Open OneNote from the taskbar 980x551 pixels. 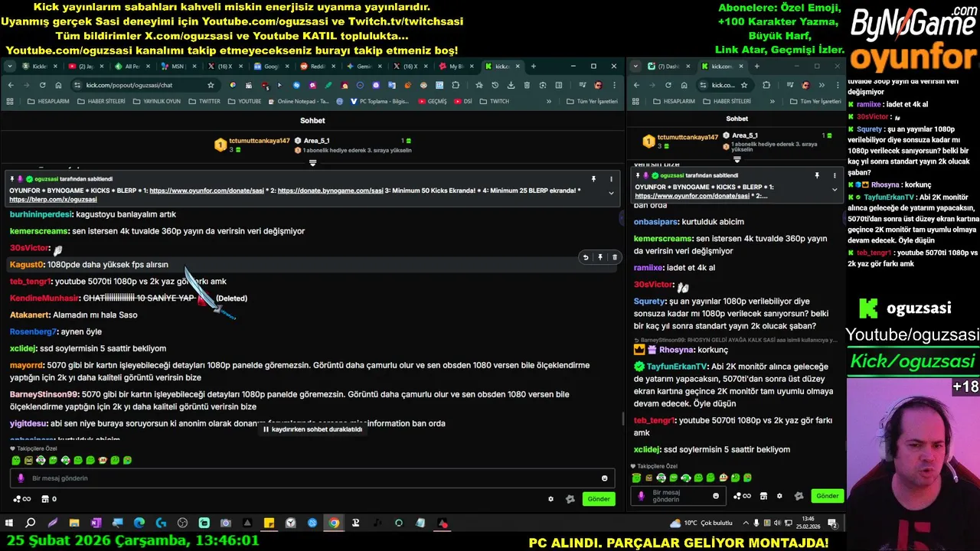[96, 523]
